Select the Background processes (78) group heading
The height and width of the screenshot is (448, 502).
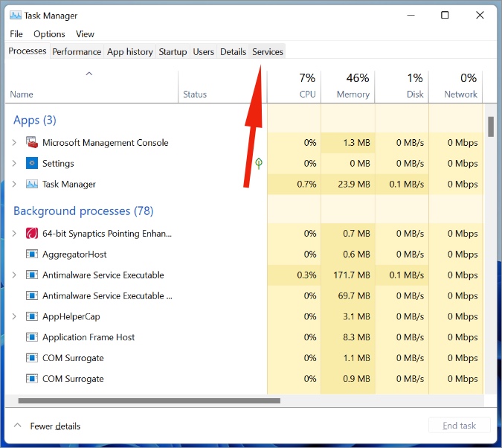(x=83, y=211)
